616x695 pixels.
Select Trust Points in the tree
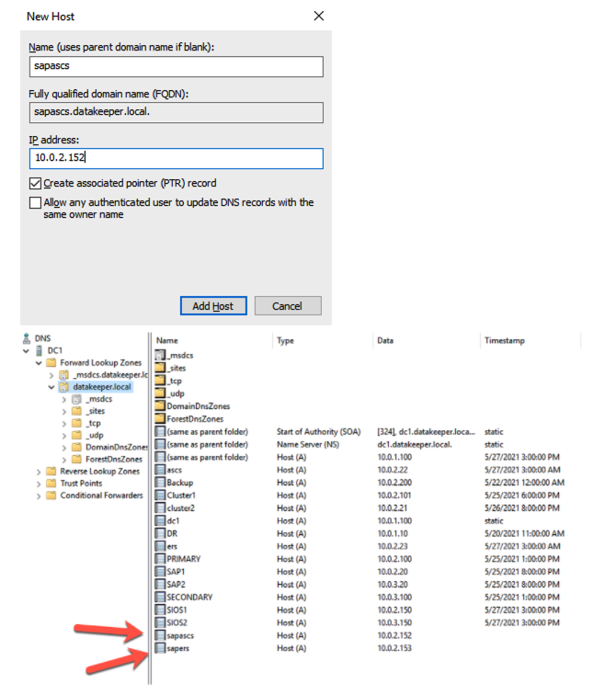pyautogui.click(x=81, y=484)
